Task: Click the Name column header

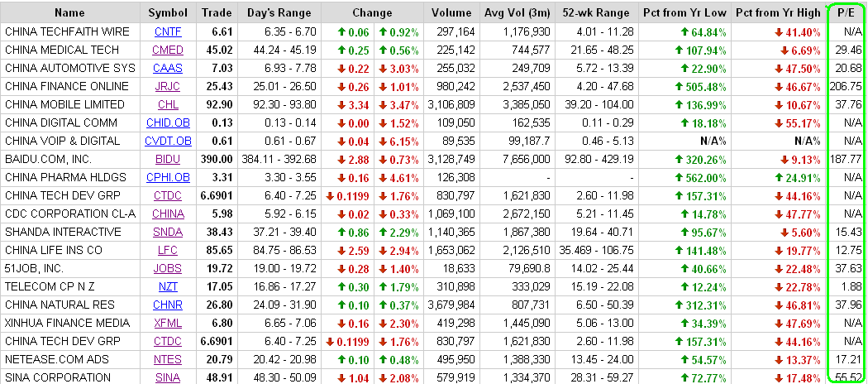Action: click(70, 12)
